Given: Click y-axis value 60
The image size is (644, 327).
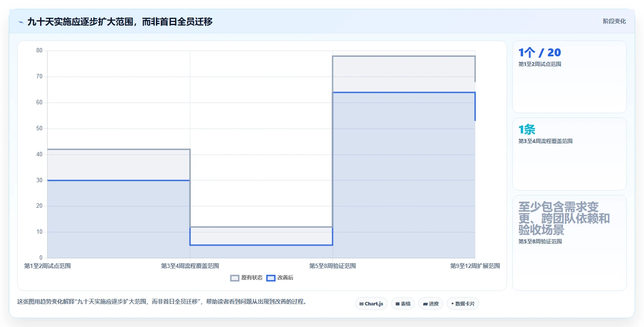Looking at the screenshot, I should (x=39, y=103).
